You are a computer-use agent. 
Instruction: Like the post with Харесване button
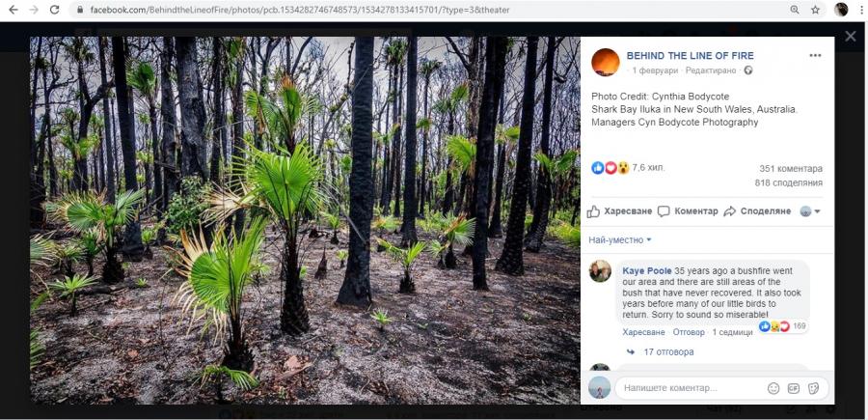(x=619, y=211)
